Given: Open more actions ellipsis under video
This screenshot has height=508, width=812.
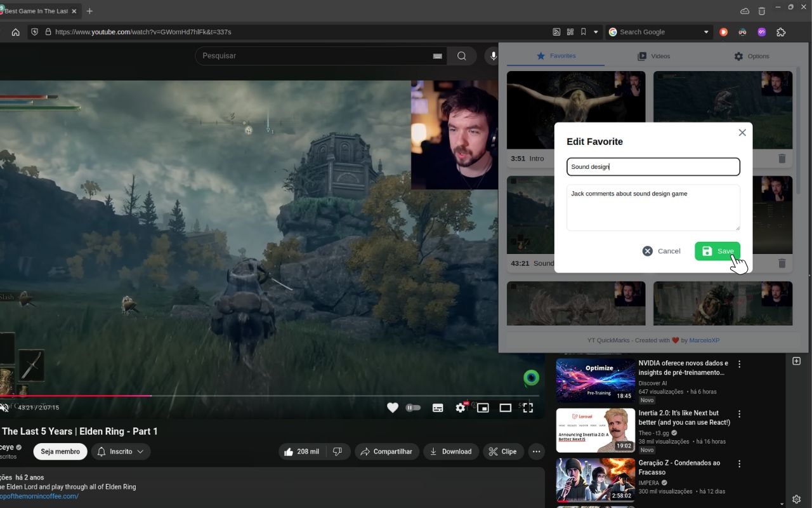Looking at the screenshot, I should point(537,451).
